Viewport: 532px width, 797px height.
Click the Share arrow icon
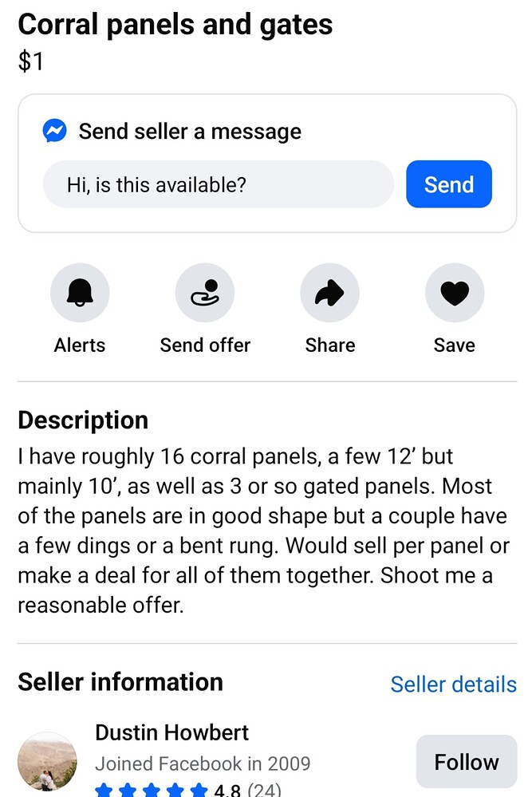(x=329, y=293)
